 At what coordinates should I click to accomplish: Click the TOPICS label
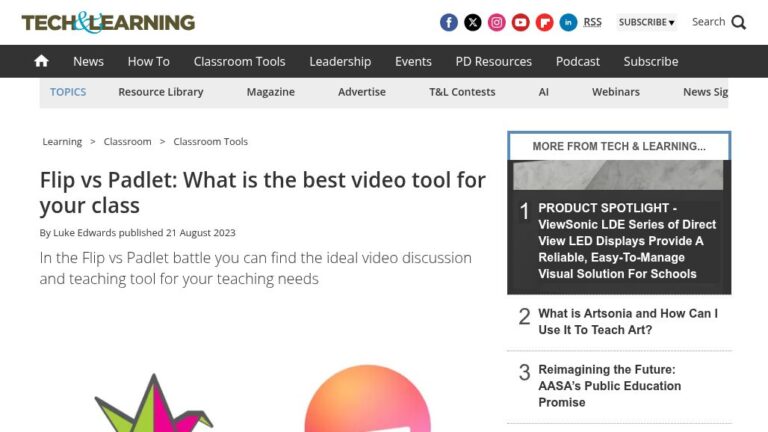tap(68, 92)
